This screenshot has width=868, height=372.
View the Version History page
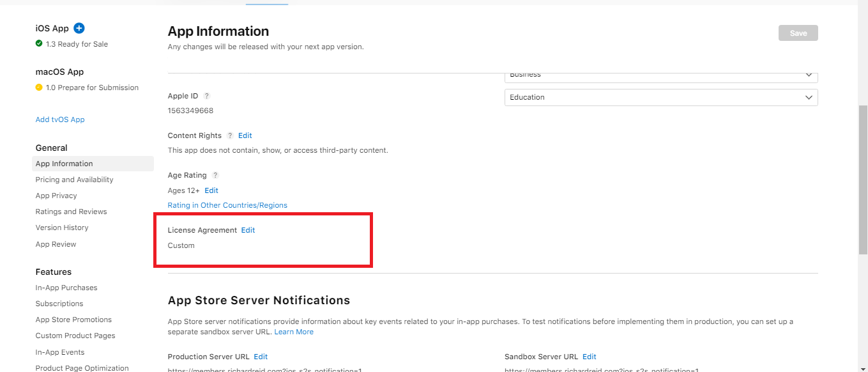pos(62,228)
